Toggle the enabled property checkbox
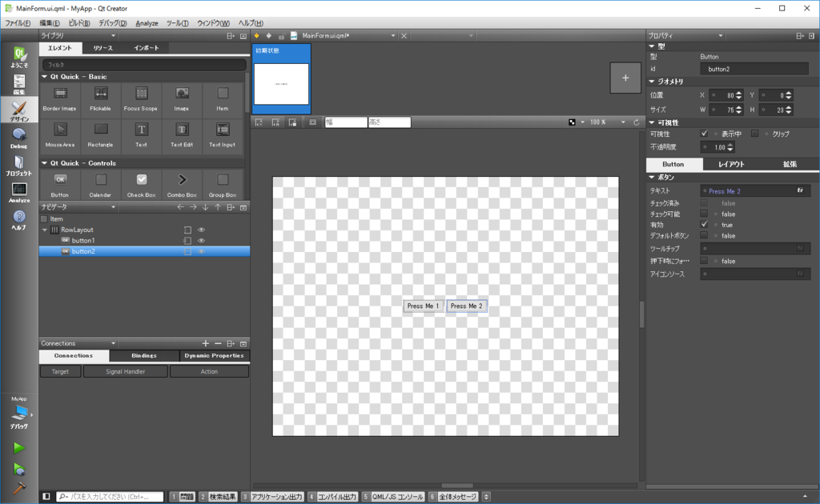The height and width of the screenshot is (504, 820). point(704,225)
